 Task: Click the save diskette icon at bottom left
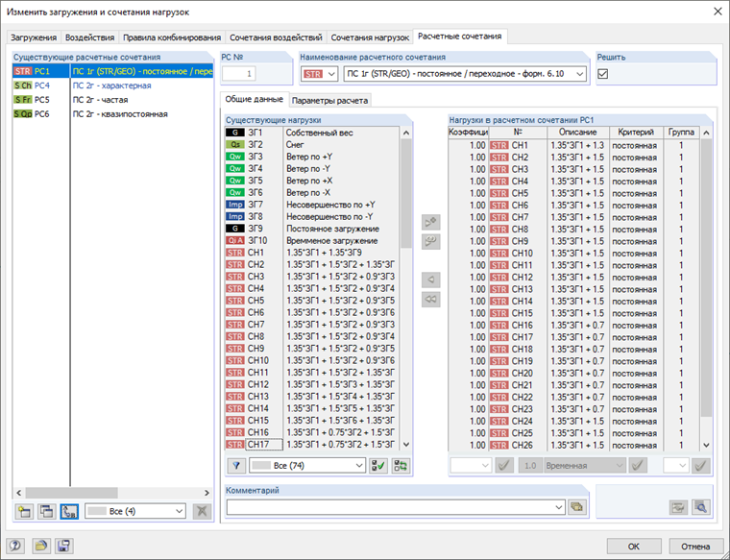pos(63,546)
